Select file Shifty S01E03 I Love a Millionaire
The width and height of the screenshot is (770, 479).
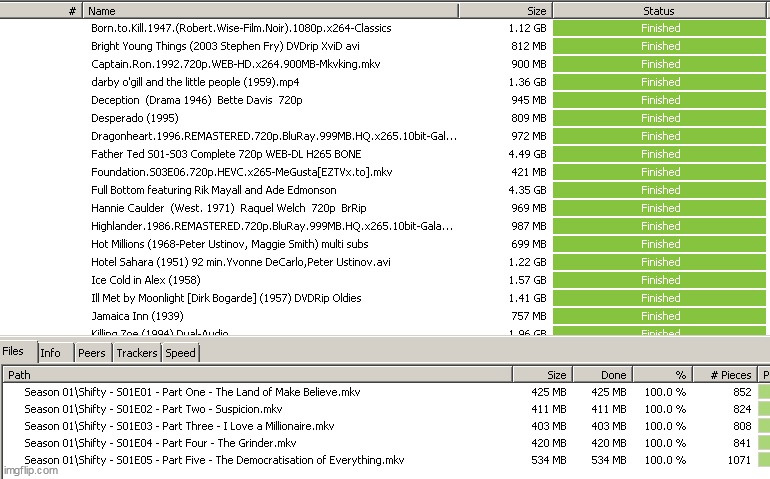[x=179, y=426]
